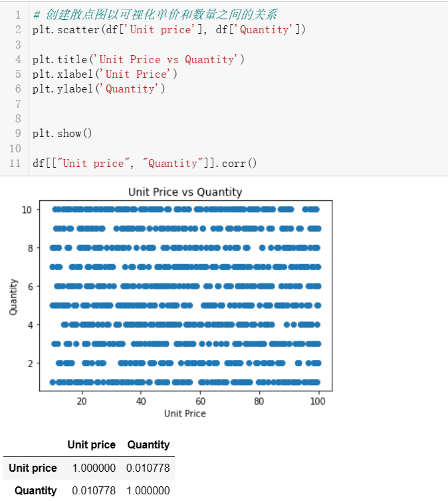Click line number 11 in the gutter

coord(15,163)
